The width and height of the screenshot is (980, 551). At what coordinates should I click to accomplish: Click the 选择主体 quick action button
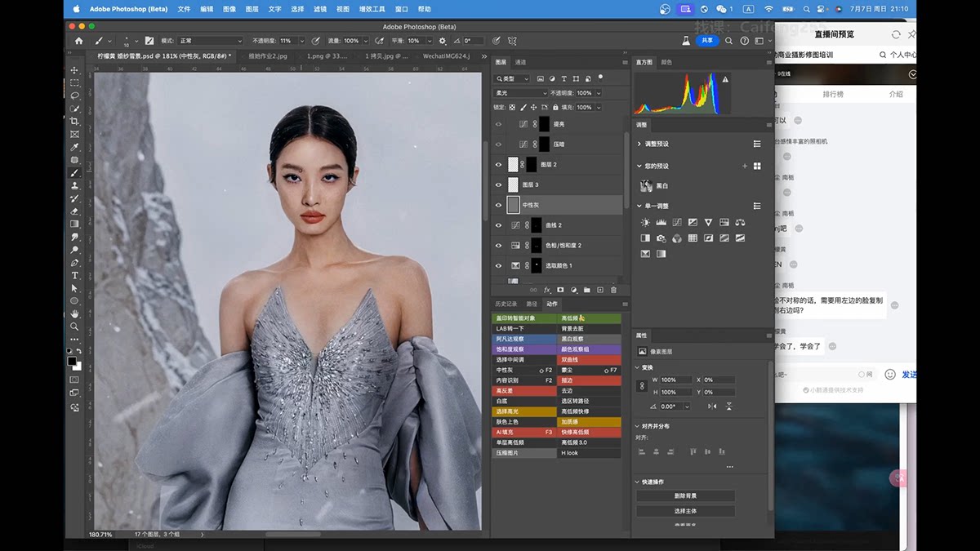(x=685, y=511)
